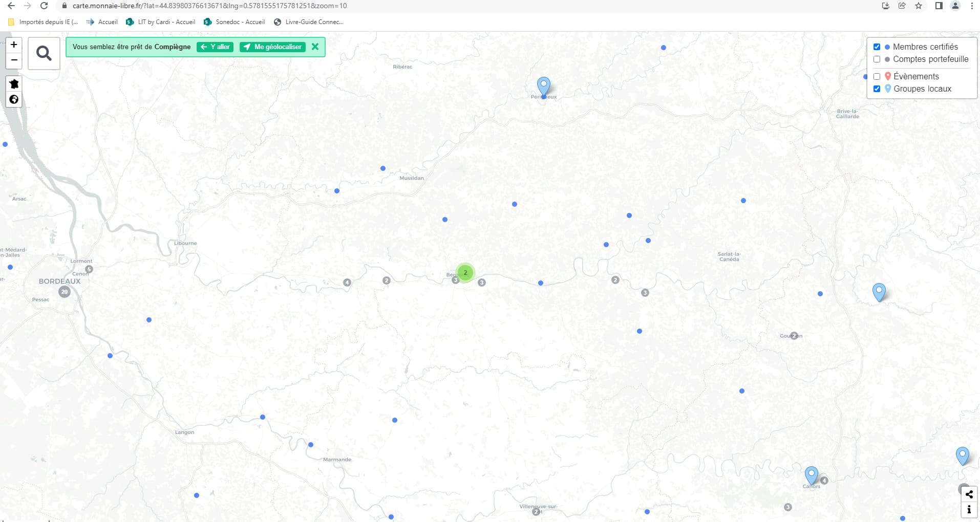Expand the green cluster of 2 near Bergerac
The width and height of the screenshot is (980, 522).
click(465, 273)
